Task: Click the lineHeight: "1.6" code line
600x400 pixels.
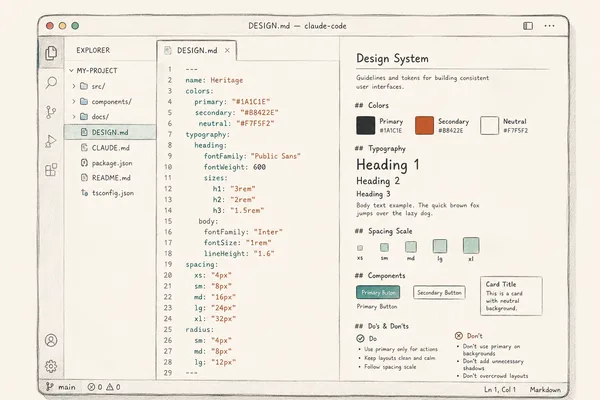Action: tap(239, 253)
